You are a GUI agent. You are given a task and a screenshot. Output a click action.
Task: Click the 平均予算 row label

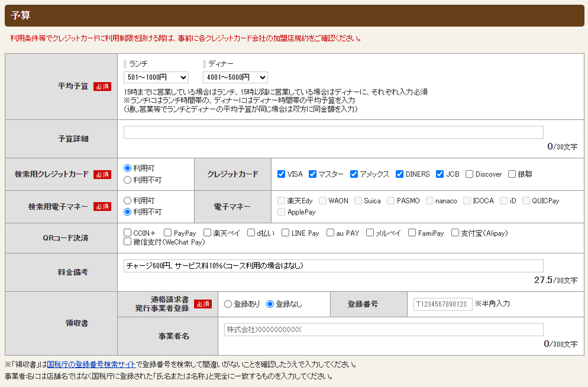click(73, 86)
